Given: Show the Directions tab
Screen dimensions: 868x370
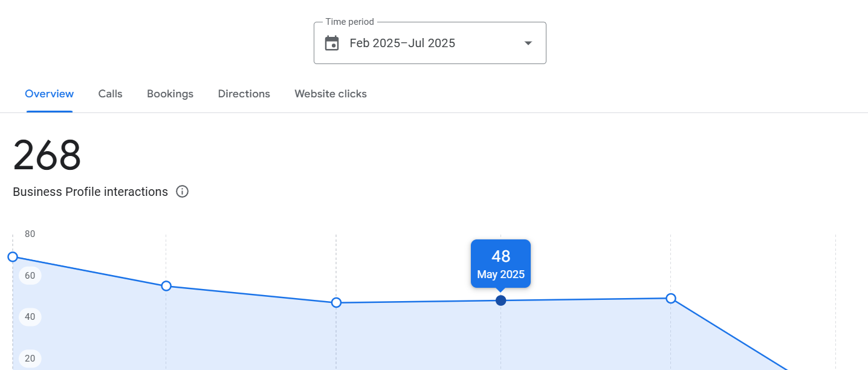Looking at the screenshot, I should coord(244,94).
